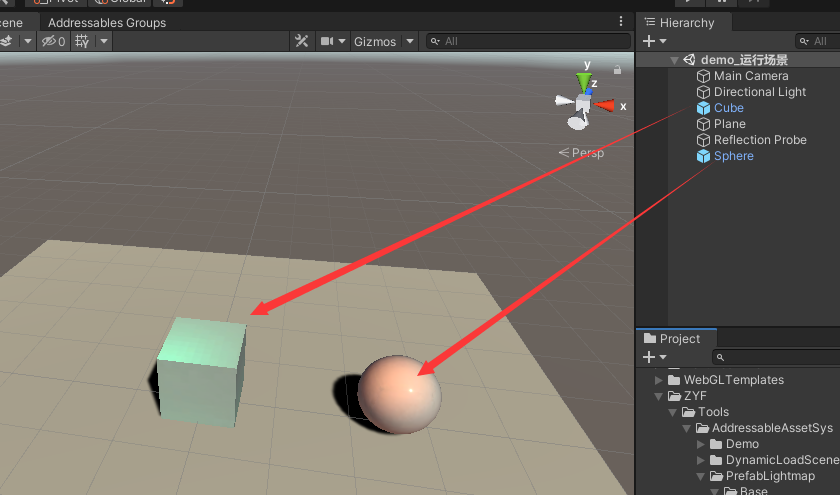This screenshot has width=840, height=495.
Task: Click the ZYF folder icon
Action: pos(674,396)
